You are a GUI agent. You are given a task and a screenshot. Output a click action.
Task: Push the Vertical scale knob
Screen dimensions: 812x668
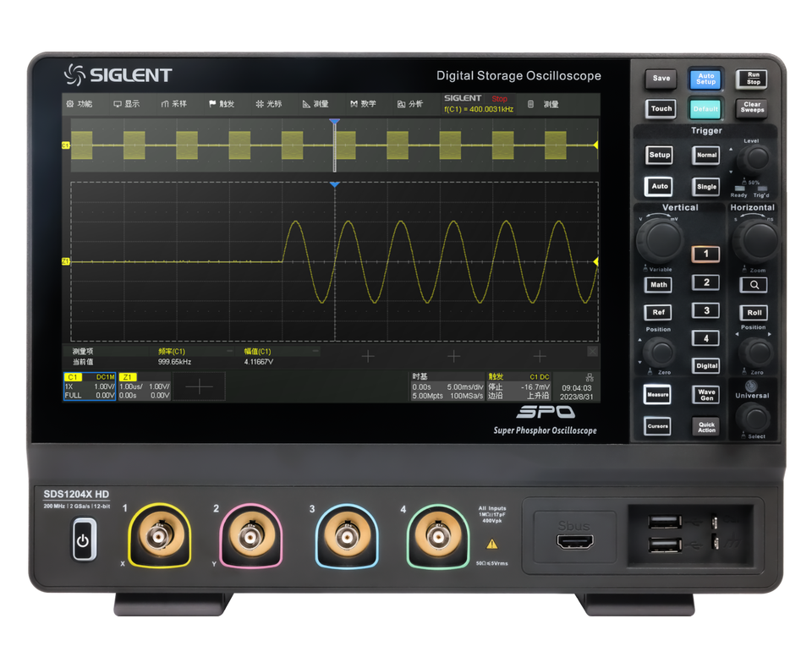point(660,240)
